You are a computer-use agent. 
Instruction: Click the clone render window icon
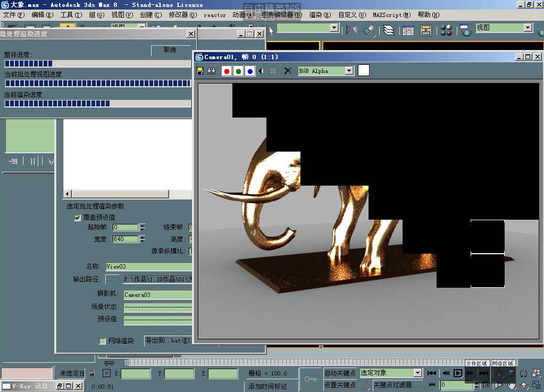point(211,71)
